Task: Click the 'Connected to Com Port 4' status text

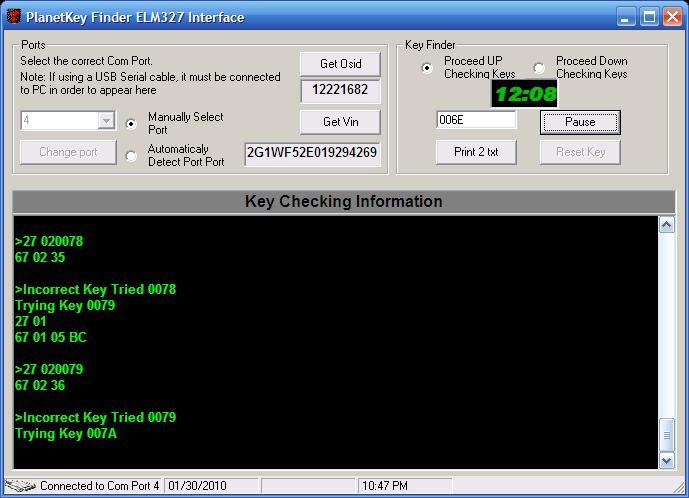Action: 100,486
